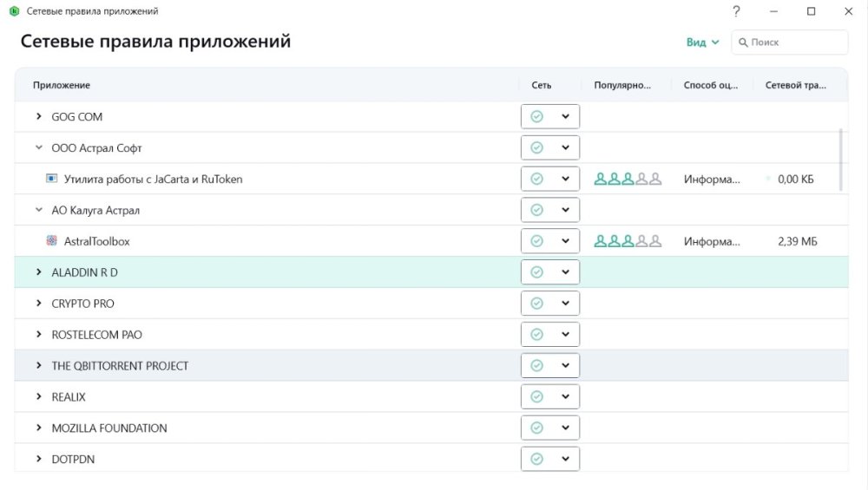This screenshot has height=490, width=868.
Task: Click allowed checkmark icon in ООО Астрал Софт row
Action: (536, 147)
